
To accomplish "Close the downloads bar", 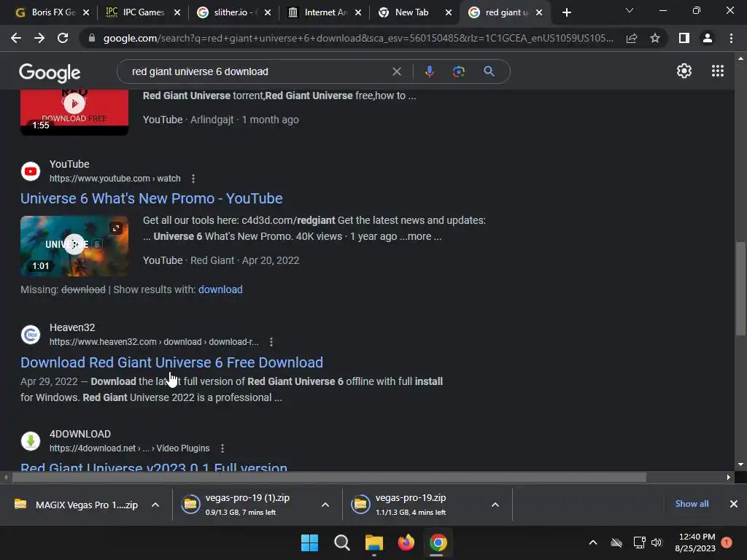I will point(734,504).
